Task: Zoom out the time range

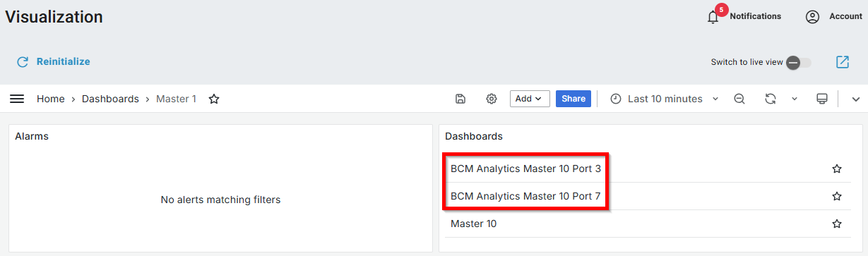Action: coord(739,99)
